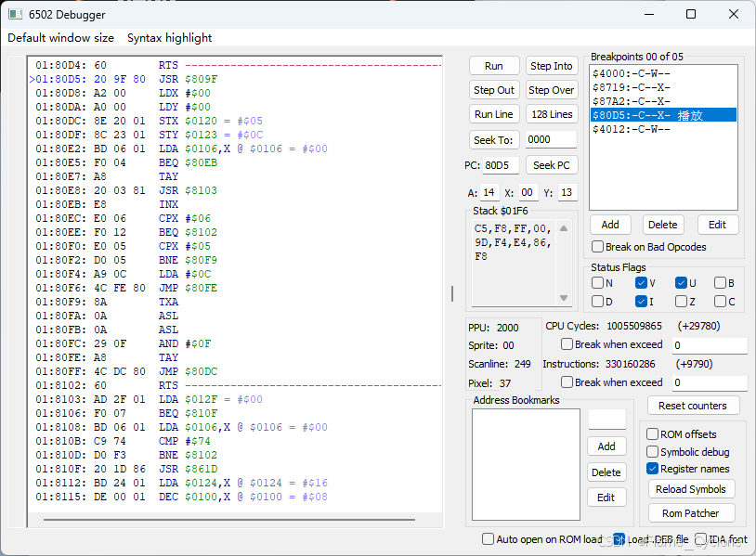Screen dimensions: 756x556
Task: Select breakpoint $8719:-C--X-
Action: tap(663, 87)
